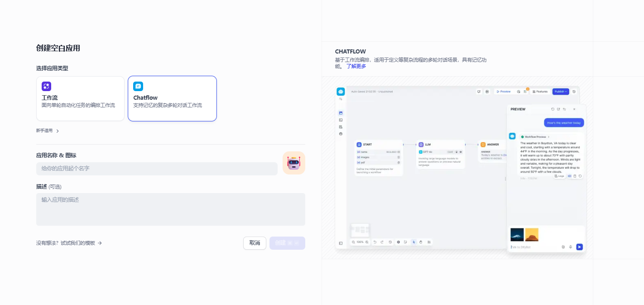Click the orange ANSWER node icon
The width and height of the screenshot is (644, 305).
(x=483, y=145)
